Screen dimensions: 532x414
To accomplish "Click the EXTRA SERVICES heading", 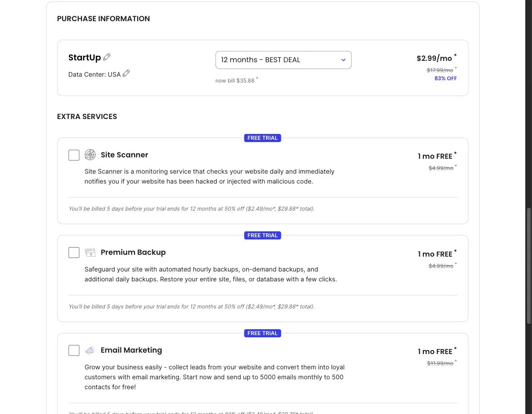I will click(x=87, y=116).
